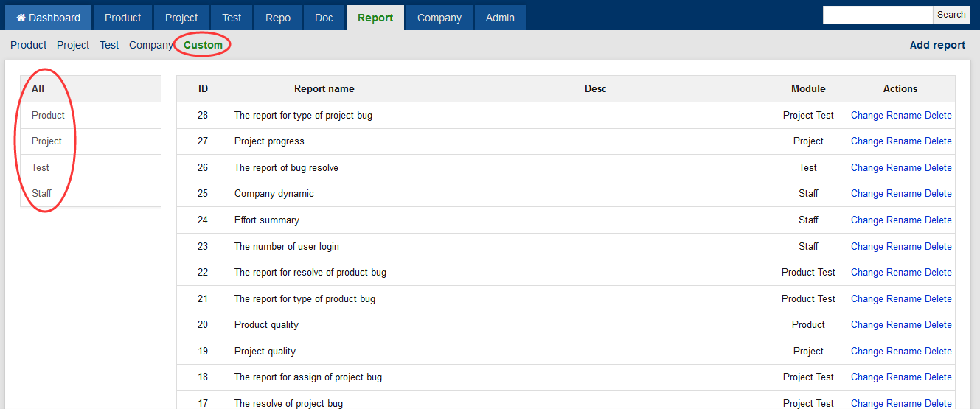This screenshot has height=409, width=980.
Task: Click the Dashboard home icon
Action: [x=21, y=18]
